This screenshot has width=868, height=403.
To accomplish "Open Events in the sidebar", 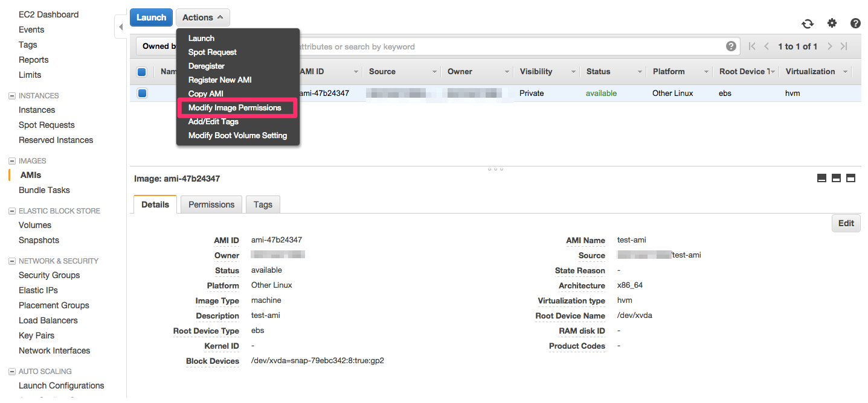I will [x=31, y=30].
